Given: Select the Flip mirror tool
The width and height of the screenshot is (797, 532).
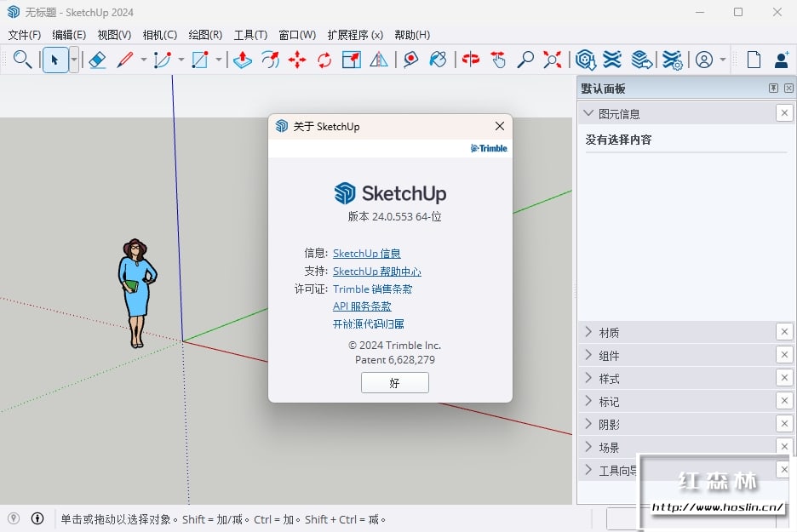Looking at the screenshot, I should pos(379,60).
